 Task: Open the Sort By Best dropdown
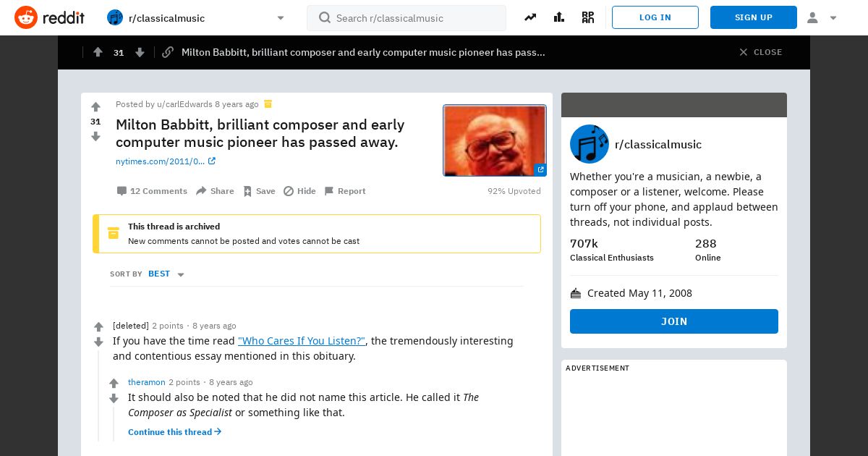[166, 274]
